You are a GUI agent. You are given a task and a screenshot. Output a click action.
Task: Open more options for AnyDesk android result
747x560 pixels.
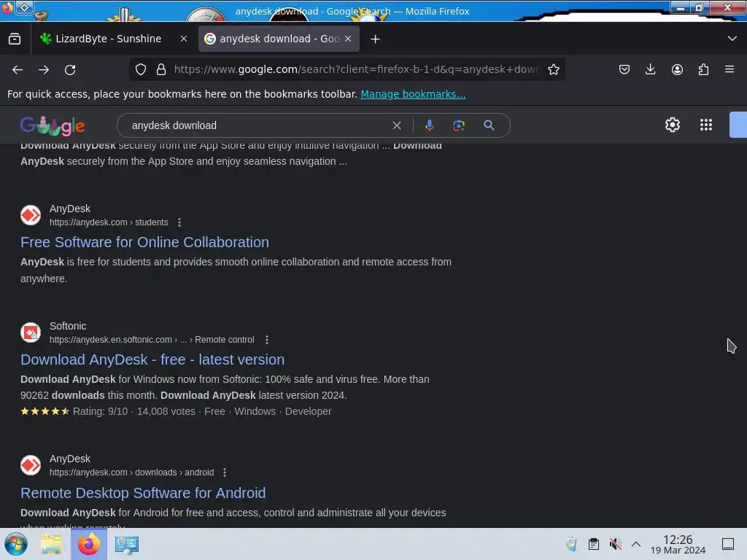[225, 472]
